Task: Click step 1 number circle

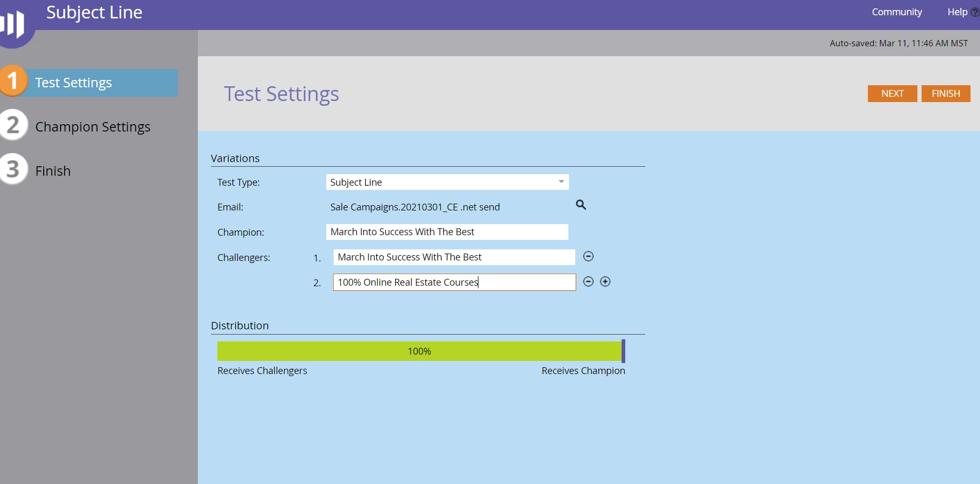Action: tap(13, 81)
